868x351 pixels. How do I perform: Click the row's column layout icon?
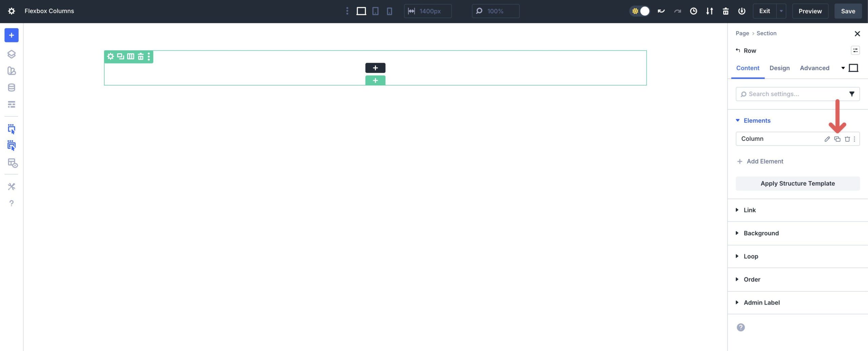click(131, 56)
